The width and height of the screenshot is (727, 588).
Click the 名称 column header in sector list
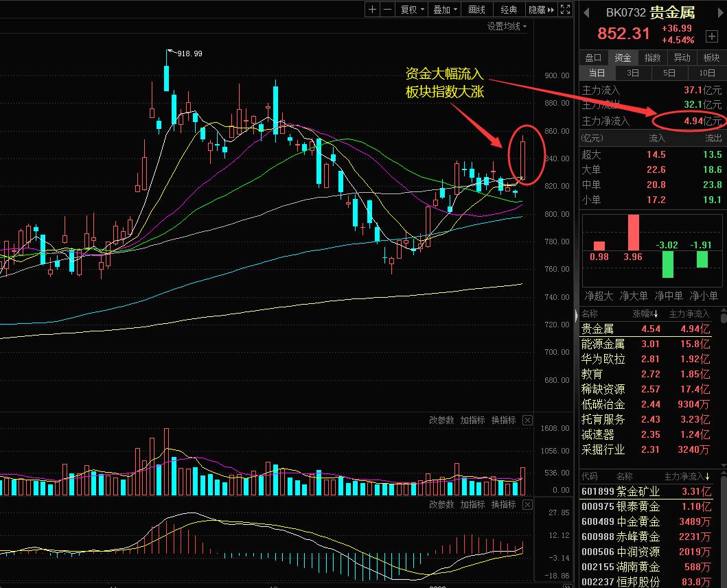pyautogui.click(x=589, y=314)
